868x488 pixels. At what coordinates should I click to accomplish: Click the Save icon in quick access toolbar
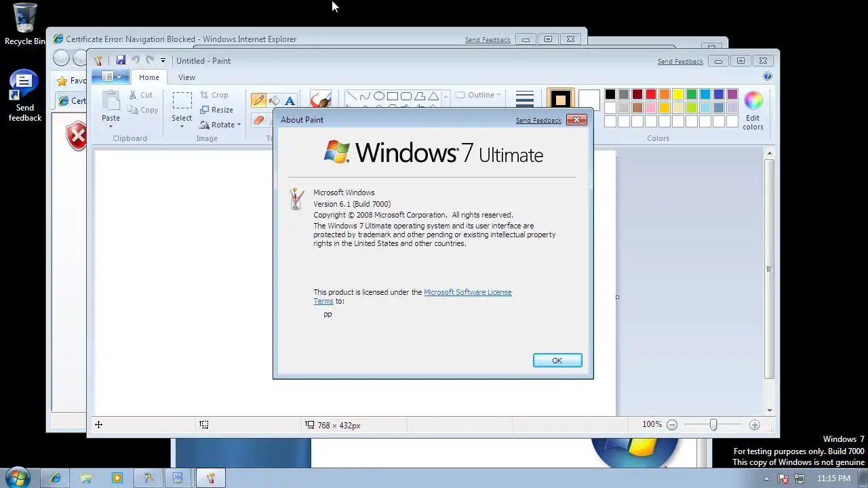point(121,60)
